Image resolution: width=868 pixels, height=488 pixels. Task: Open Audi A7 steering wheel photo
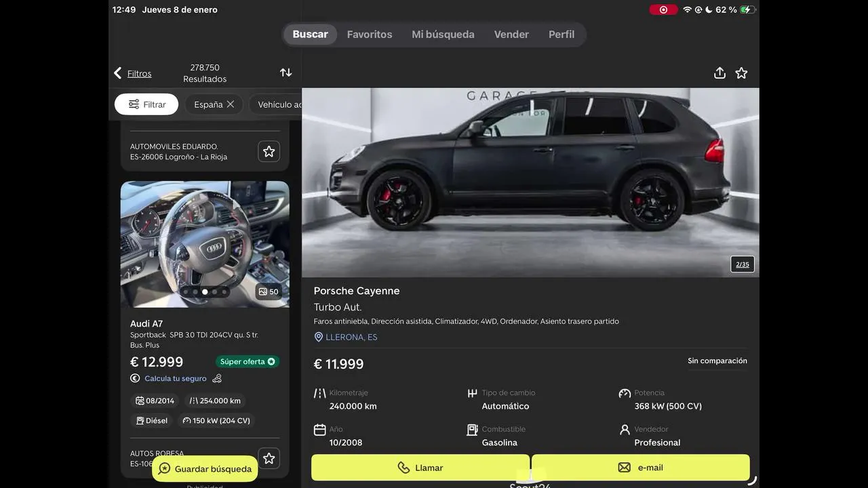(205, 244)
